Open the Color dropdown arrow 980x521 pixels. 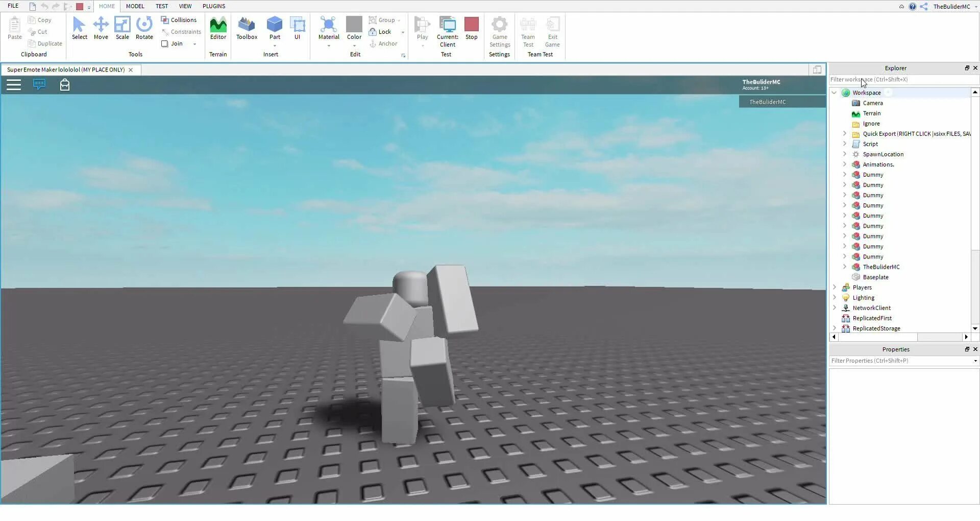pos(354,45)
